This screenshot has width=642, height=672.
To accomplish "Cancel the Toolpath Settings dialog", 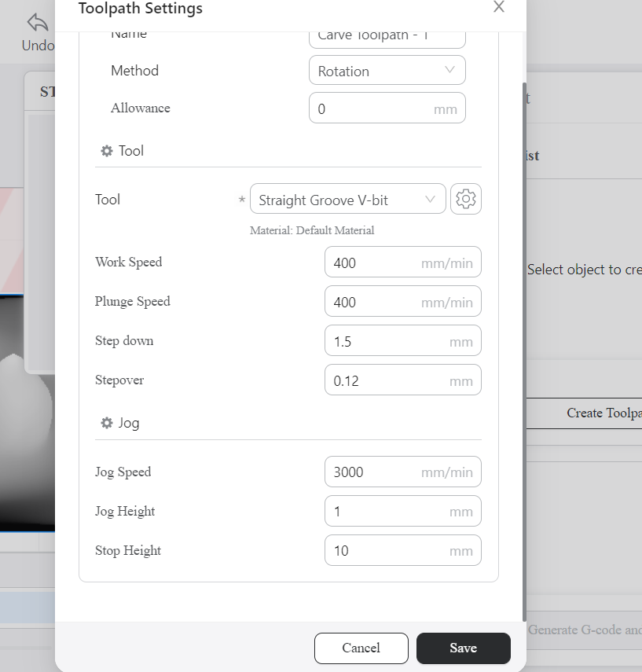I will pyautogui.click(x=361, y=648).
